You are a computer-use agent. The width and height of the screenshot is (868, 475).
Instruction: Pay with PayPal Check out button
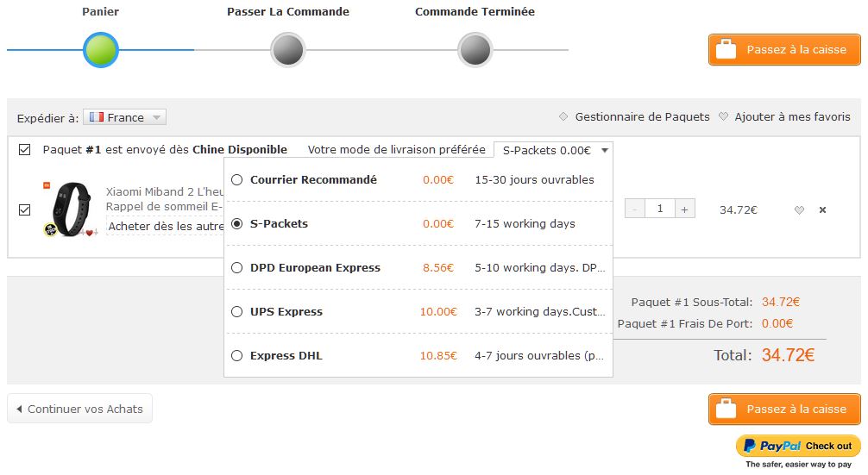[798, 446]
